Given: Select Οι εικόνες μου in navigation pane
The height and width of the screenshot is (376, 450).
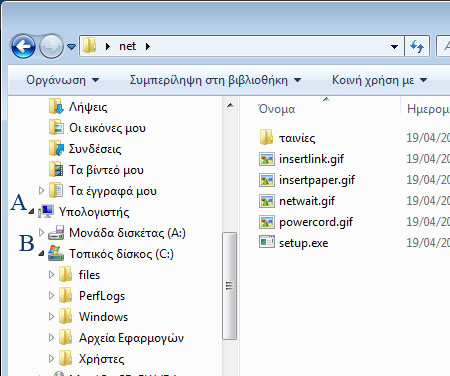Looking at the screenshot, I should click(x=107, y=128).
